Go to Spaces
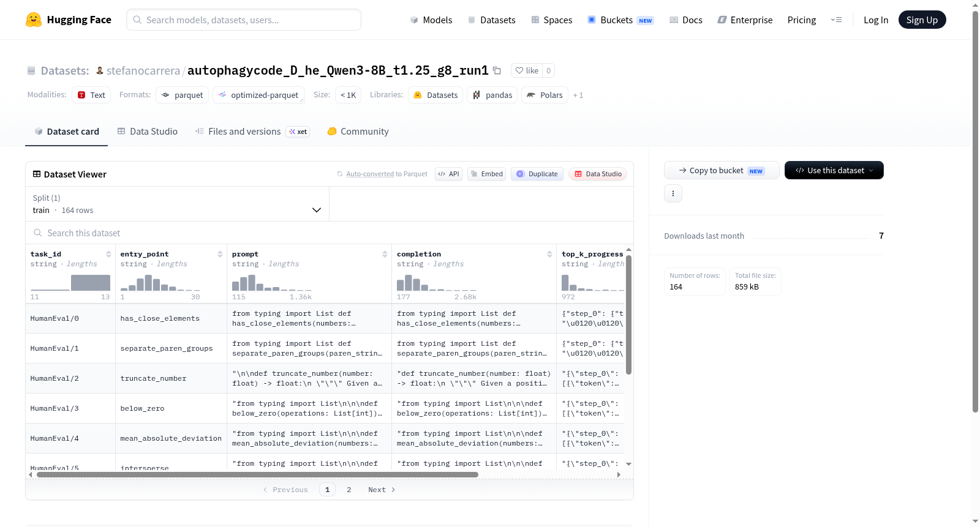 (552, 20)
